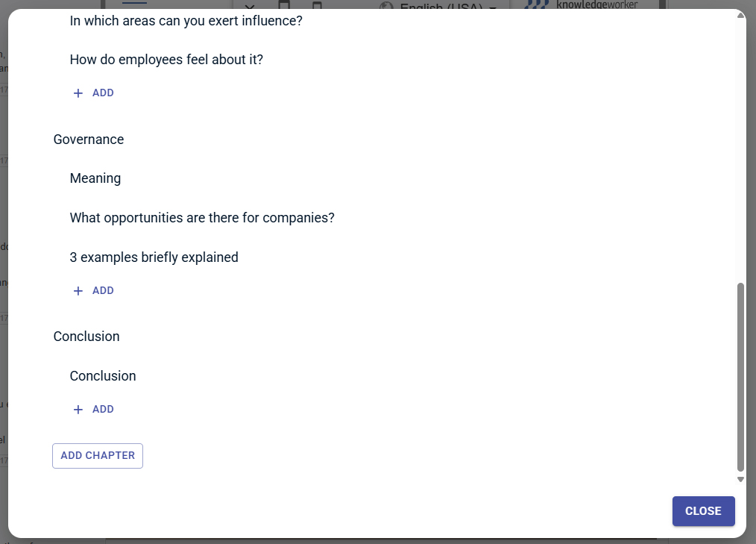756x544 pixels.
Task: Click the topmost plus icon ADD control
Action: tap(78, 93)
